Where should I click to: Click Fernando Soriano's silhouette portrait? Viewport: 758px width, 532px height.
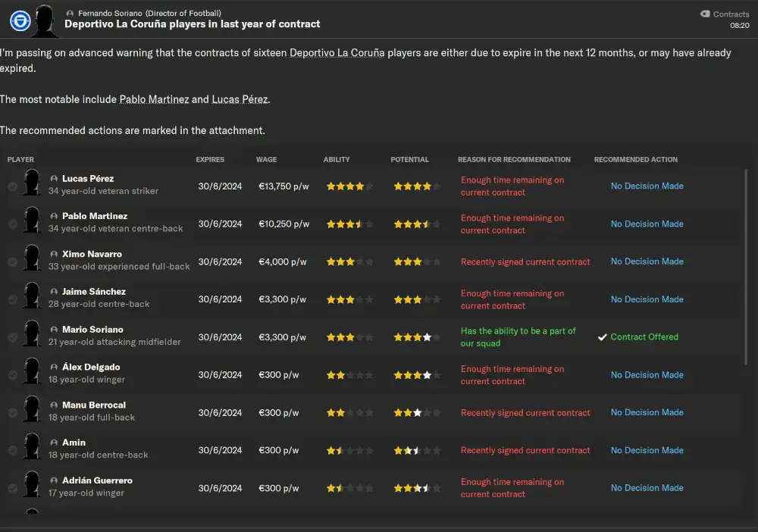pyautogui.click(x=45, y=21)
